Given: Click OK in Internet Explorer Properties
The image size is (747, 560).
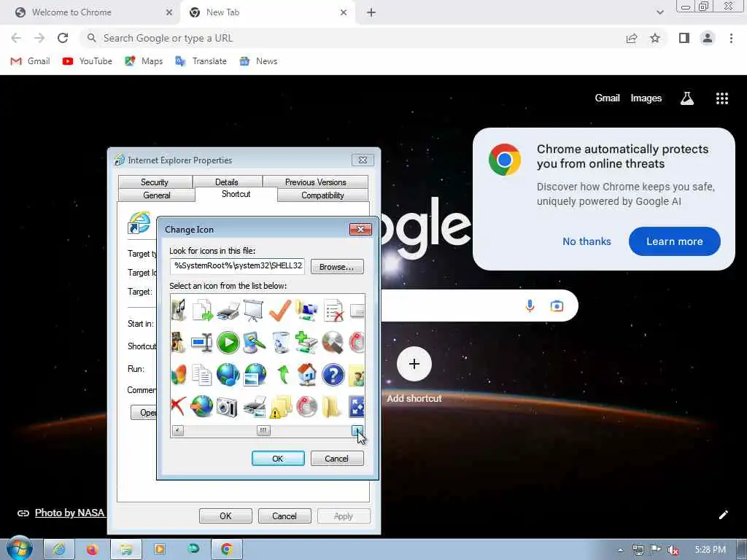Looking at the screenshot, I should (x=226, y=516).
